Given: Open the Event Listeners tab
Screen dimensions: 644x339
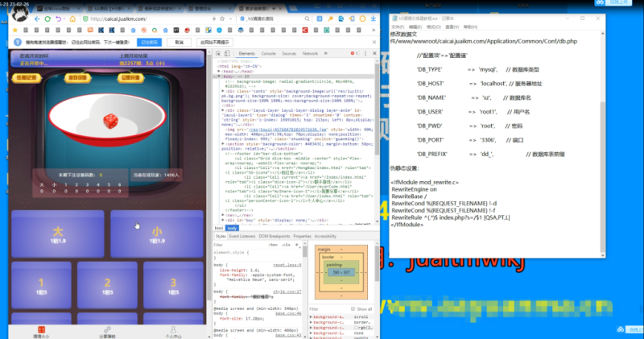Looking at the screenshot, I should pos(244,236).
